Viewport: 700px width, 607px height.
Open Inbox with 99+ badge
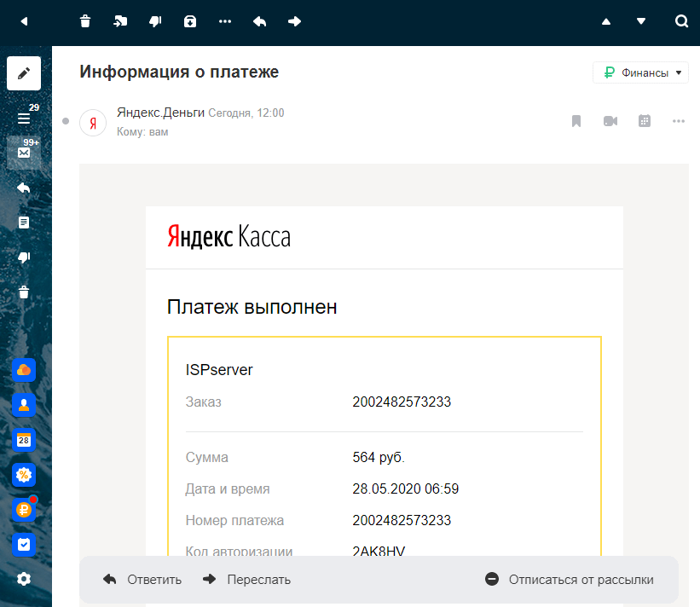click(x=24, y=153)
